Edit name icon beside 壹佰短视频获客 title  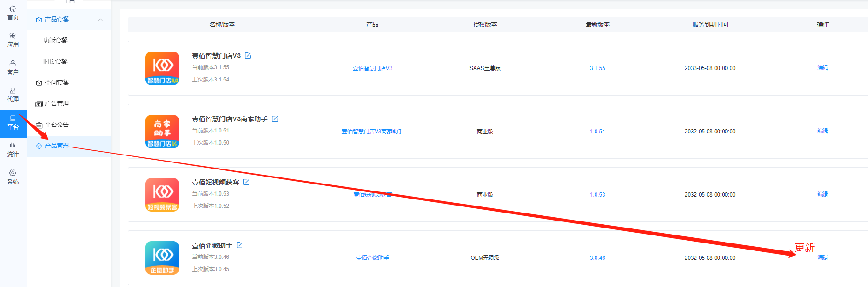[x=247, y=182]
